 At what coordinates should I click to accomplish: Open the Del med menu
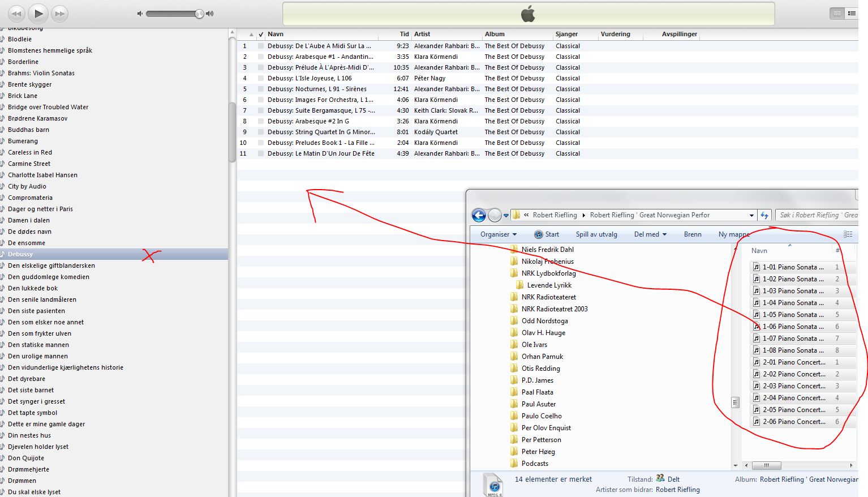point(650,234)
